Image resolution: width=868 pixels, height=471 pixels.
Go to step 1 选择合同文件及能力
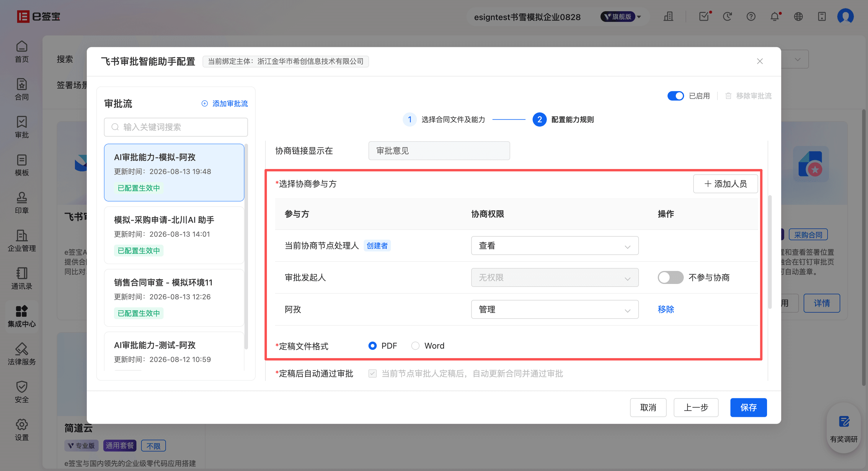coord(444,119)
